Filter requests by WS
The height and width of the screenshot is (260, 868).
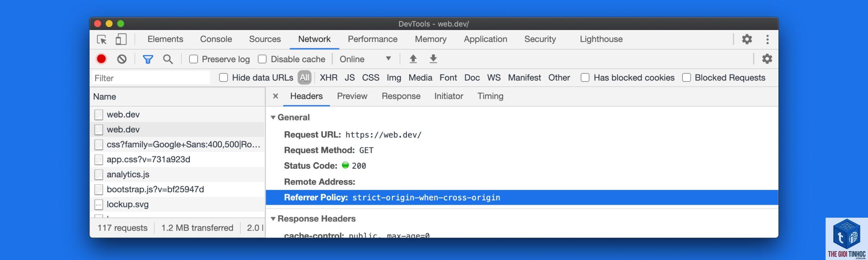[494, 78]
